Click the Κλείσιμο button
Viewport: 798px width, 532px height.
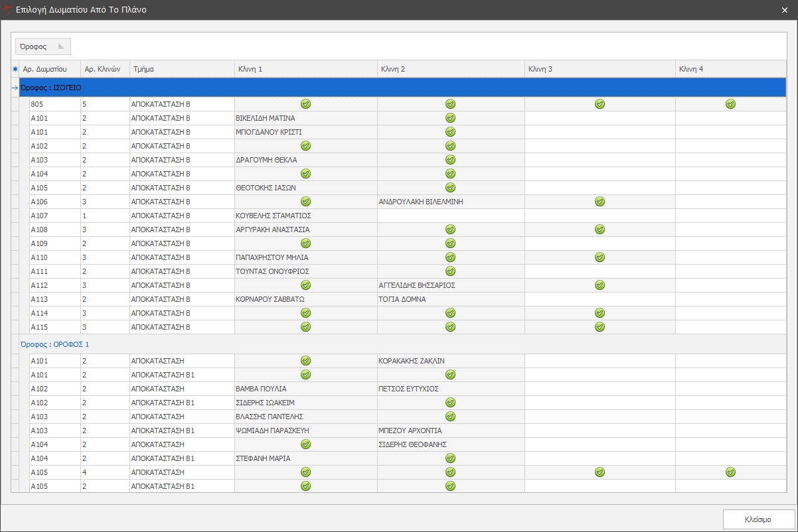(x=758, y=519)
